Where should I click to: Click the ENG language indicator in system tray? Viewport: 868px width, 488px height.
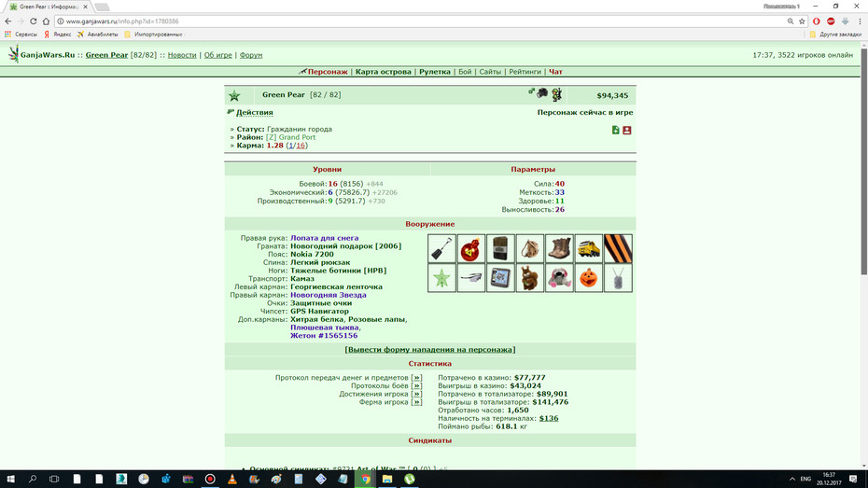click(x=805, y=480)
